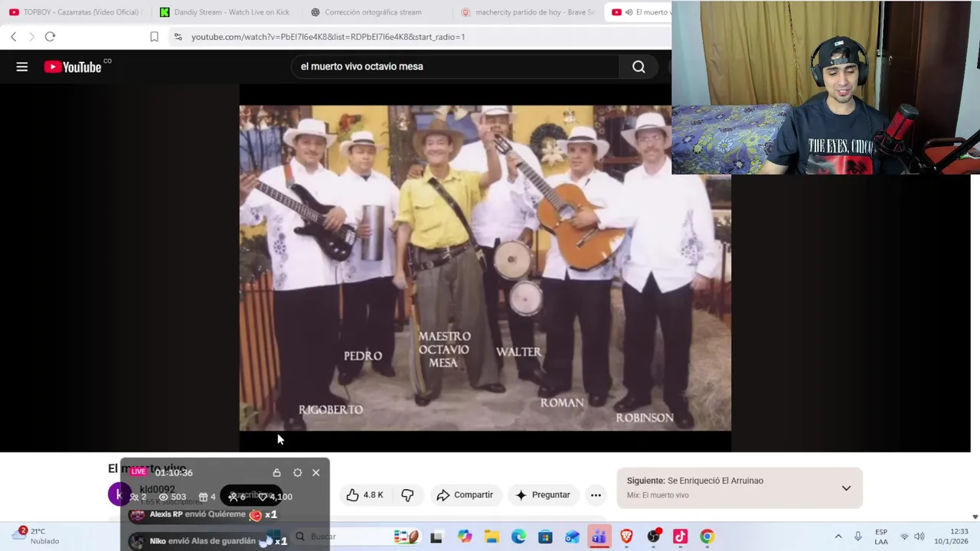
Task: View site information icon in address bar
Action: [x=178, y=37]
